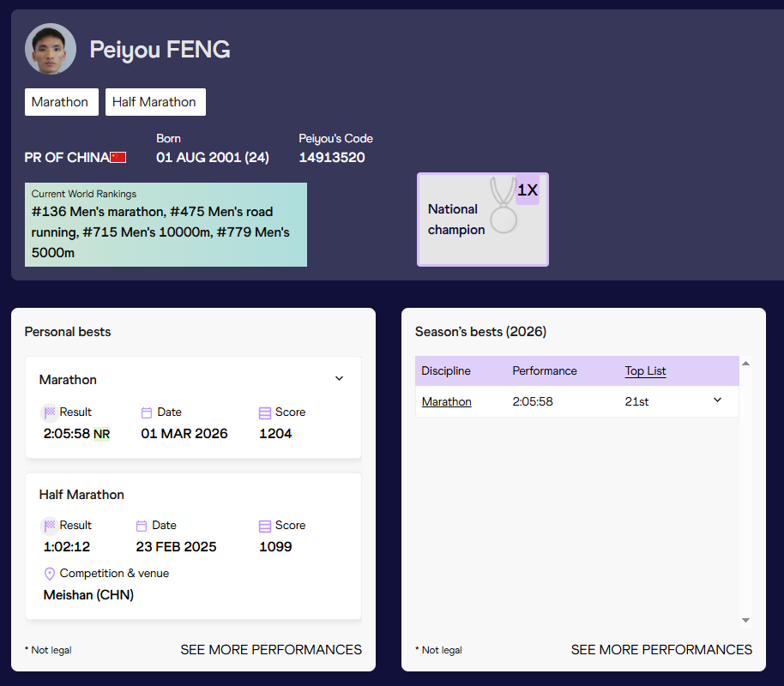This screenshot has height=686, width=784.
Task: Click the National champion medal icon
Action: [x=504, y=206]
